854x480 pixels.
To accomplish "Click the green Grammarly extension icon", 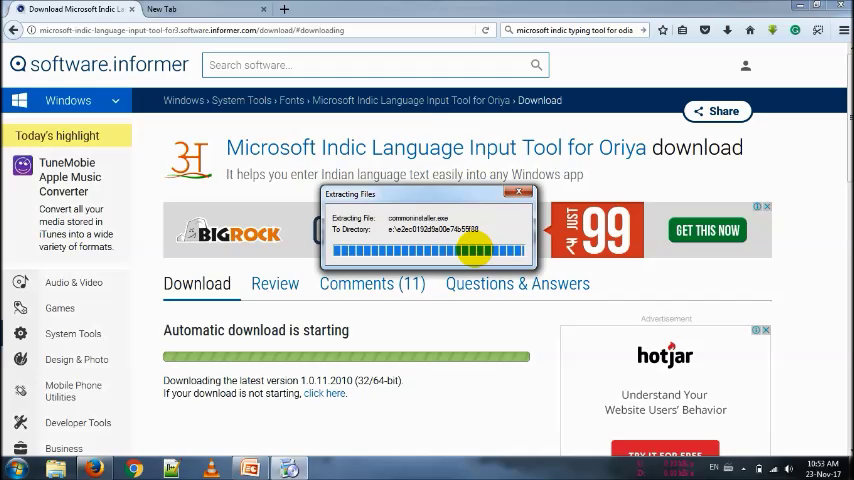I will click(795, 30).
